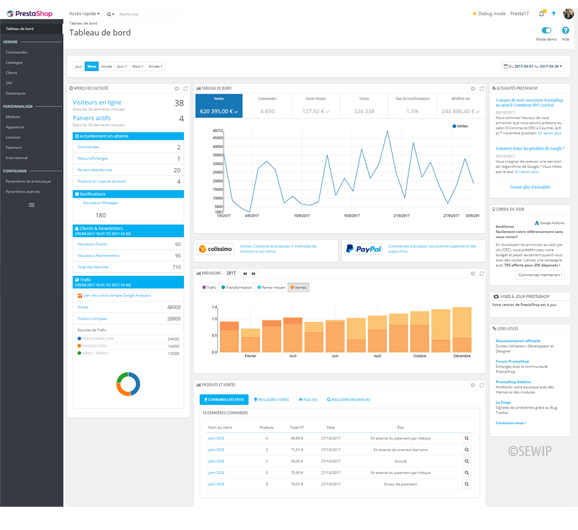Screen dimensions: 578x530
Task: Open Tableau de bord panel settings gear
Action: click(473, 88)
